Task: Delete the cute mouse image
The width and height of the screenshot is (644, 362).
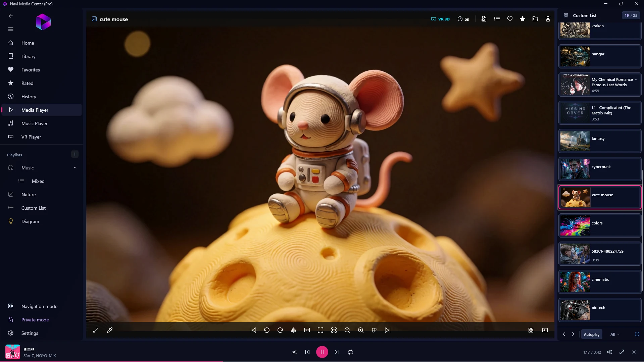Action: [548, 19]
